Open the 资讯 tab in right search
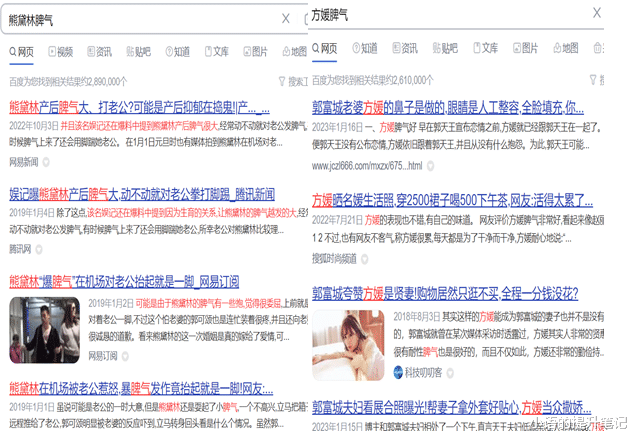The image size is (635, 439). pyautogui.click(x=405, y=48)
